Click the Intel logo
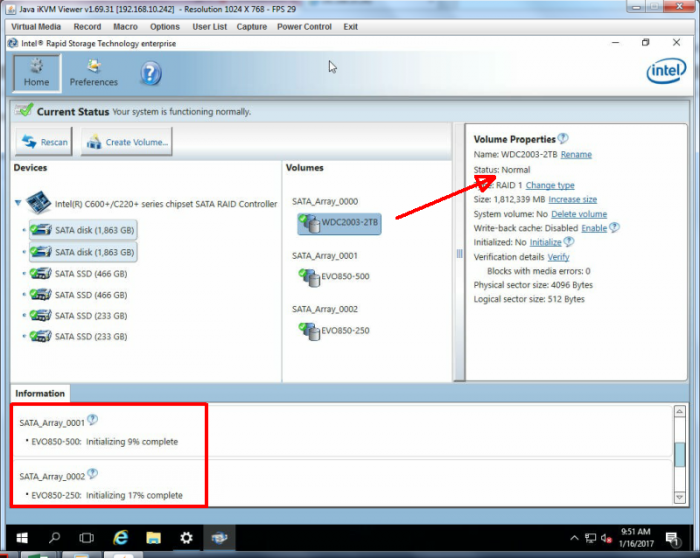 pyautogui.click(x=666, y=71)
